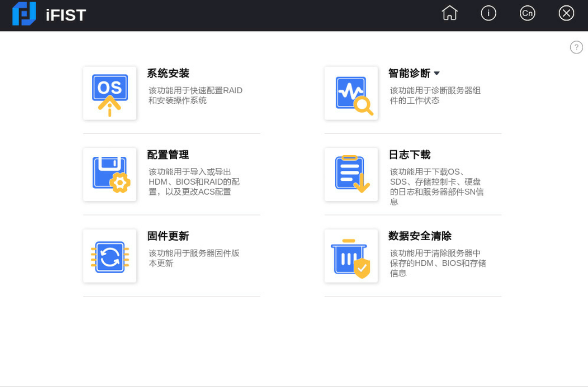Open the OS system install icon
The image size is (588, 387).
tap(110, 93)
